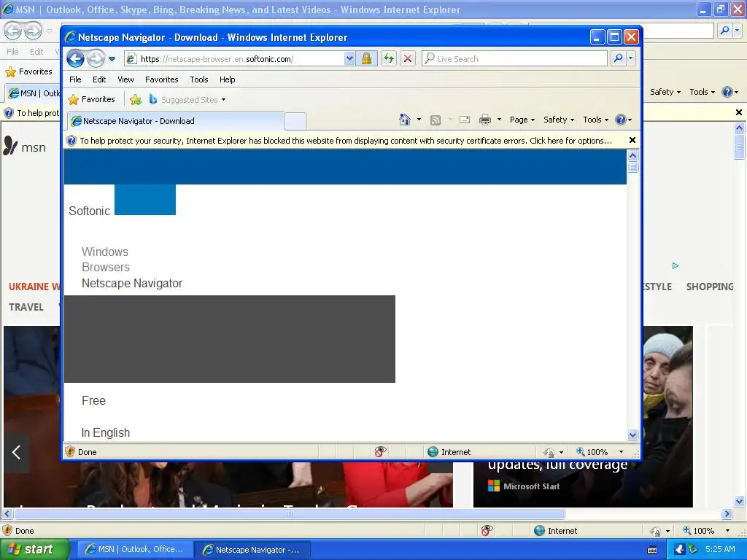Screen dimensions: 747x560
Task: Click the Done status shield icon in the front window
Action: pos(70,451)
